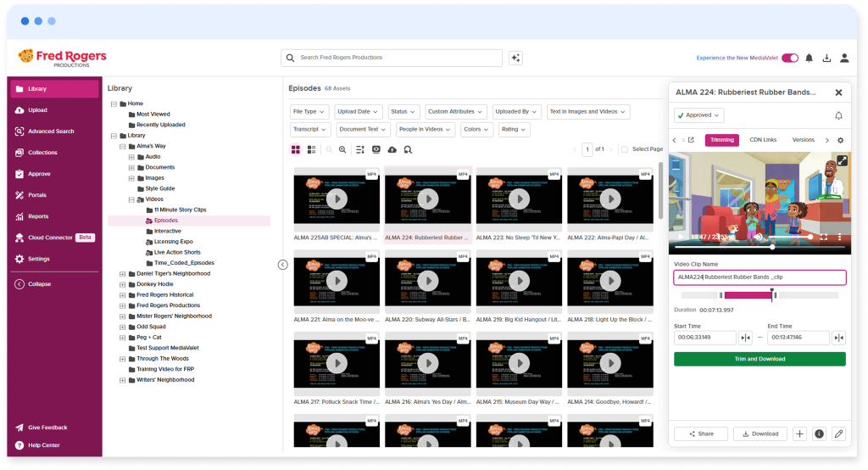Click the trim range end handle
868x470 pixels.
tap(776, 295)
